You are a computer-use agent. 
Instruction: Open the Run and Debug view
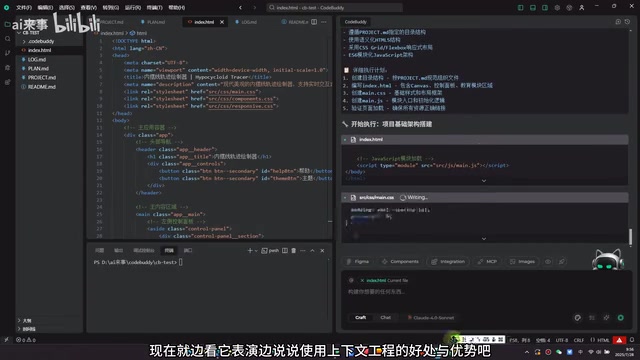point(7,67)
